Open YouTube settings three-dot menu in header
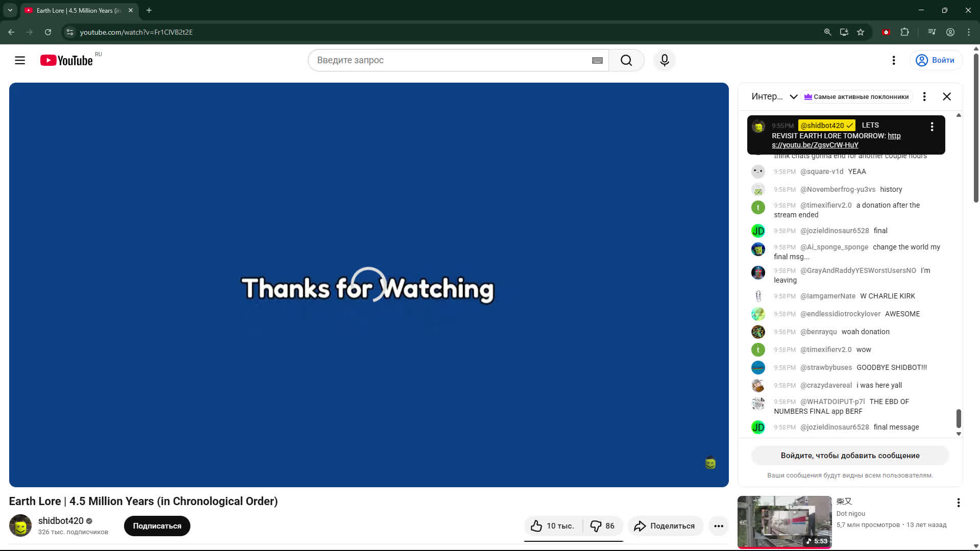Image resolution: width=980 pixels, height=551 pixels. coord(893,60)
